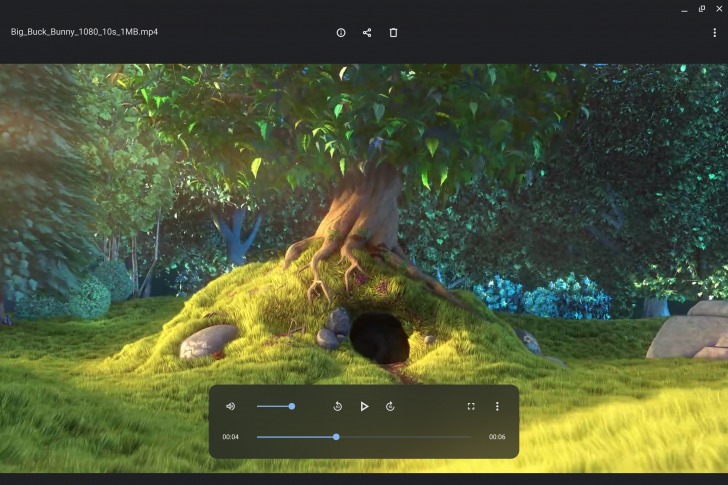
Task: Adjust the volume slider
Action: (x=276, y=407)
